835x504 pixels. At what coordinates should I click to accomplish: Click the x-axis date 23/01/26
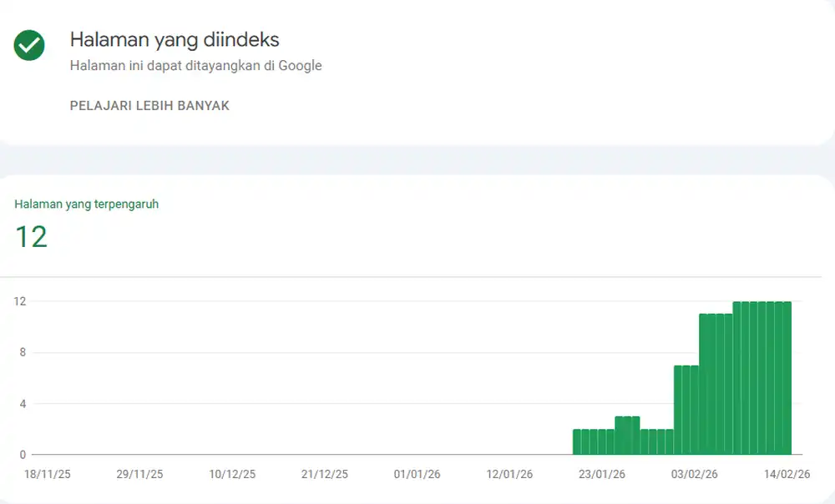coord(602,474)
